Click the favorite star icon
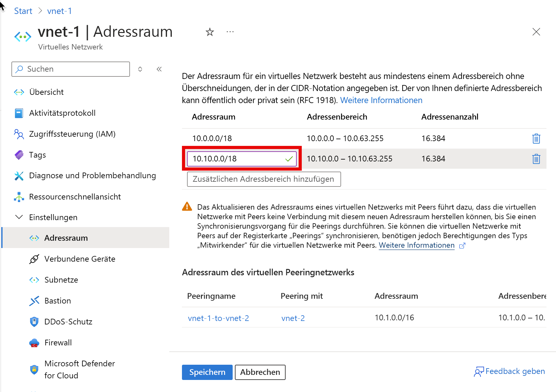The width and height of the screenshot is (556, 392). 210,32
